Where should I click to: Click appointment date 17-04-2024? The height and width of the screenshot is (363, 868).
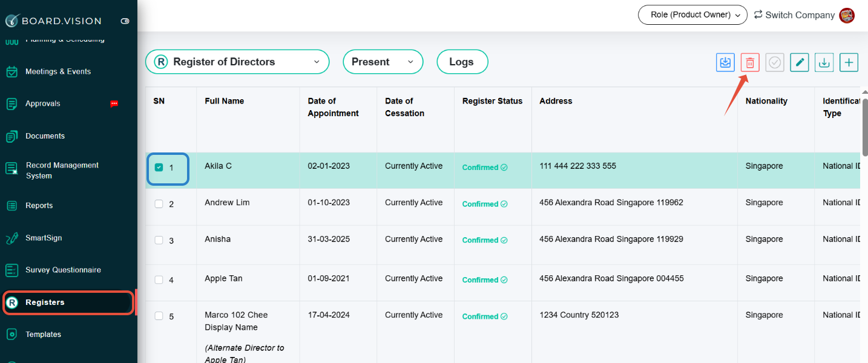[329, 315]
